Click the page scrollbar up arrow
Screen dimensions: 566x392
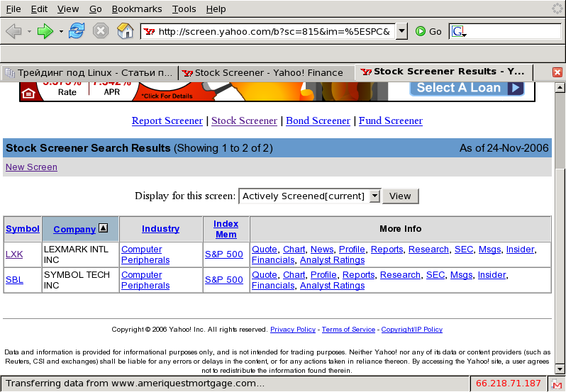point(560,87)
